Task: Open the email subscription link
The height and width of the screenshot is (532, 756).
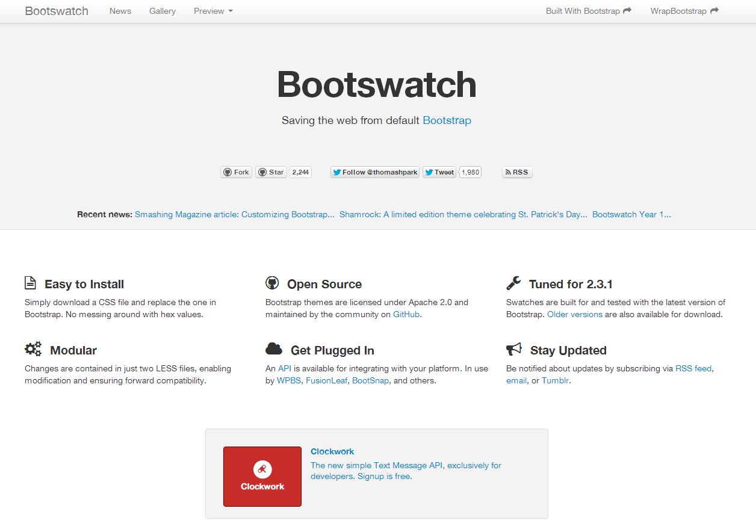Action: 516,380
